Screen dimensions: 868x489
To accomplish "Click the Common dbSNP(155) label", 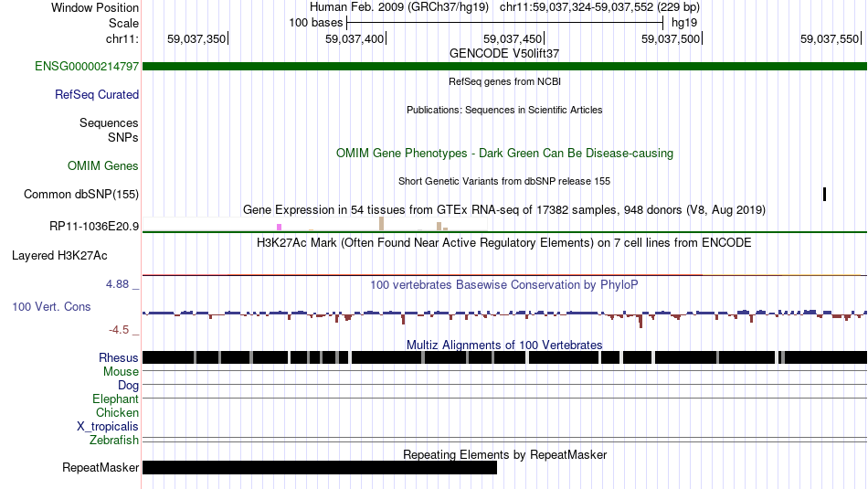I will coord(80,195).
